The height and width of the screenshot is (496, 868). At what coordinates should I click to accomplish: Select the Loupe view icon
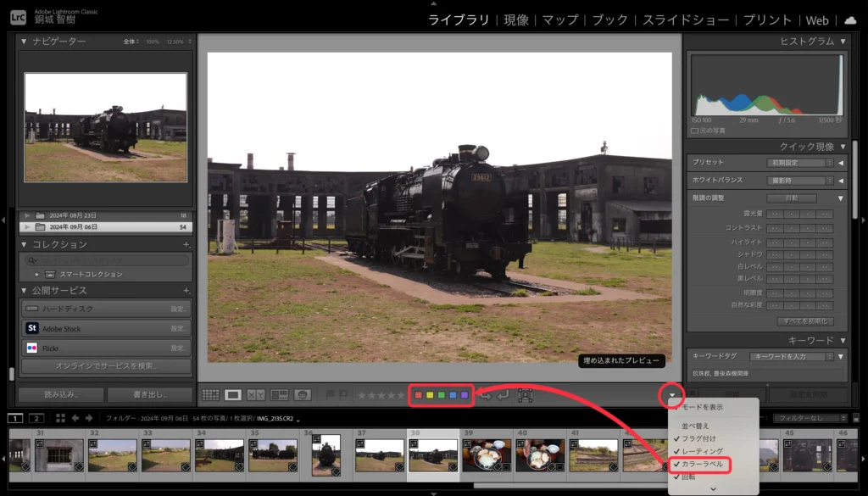233,395
